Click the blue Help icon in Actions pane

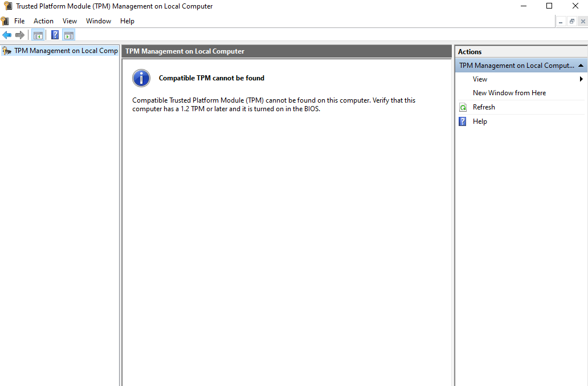(463, 121)
